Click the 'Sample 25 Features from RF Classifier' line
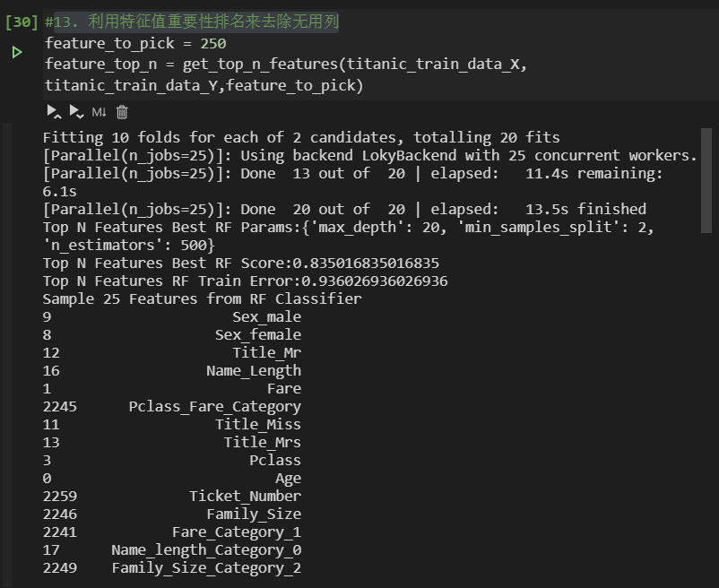Image resolution: width=719 pixels, height=588 pixels. click(202, 298)
